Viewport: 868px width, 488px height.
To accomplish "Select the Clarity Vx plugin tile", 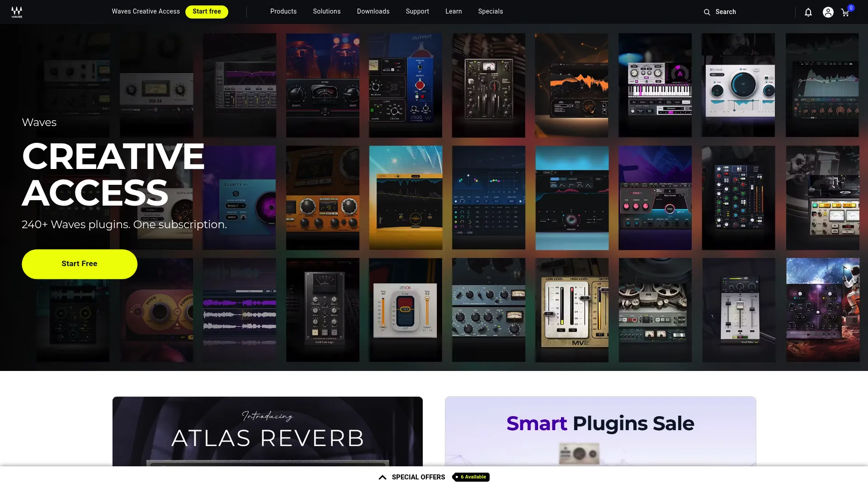I will click(239, 198).
